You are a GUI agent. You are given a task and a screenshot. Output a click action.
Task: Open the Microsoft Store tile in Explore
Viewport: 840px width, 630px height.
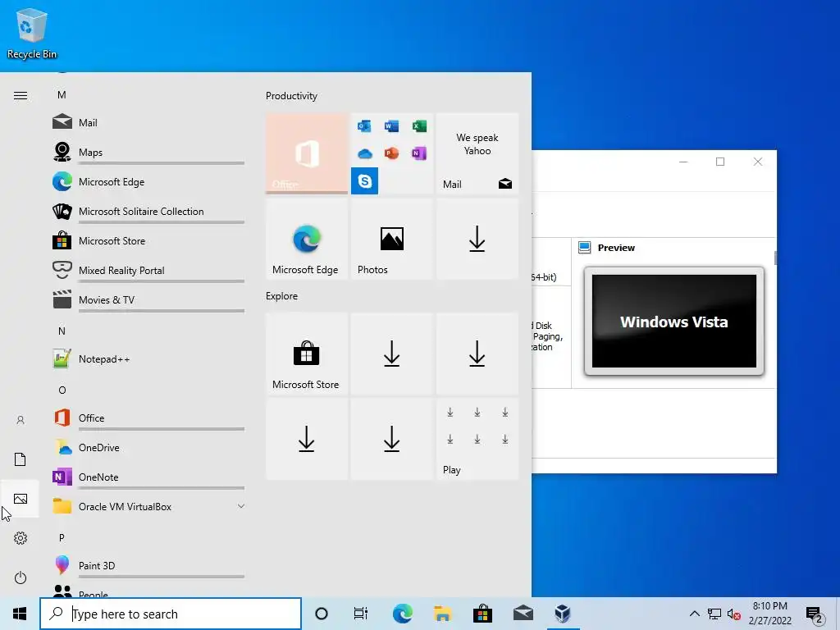tap(307, 354)
